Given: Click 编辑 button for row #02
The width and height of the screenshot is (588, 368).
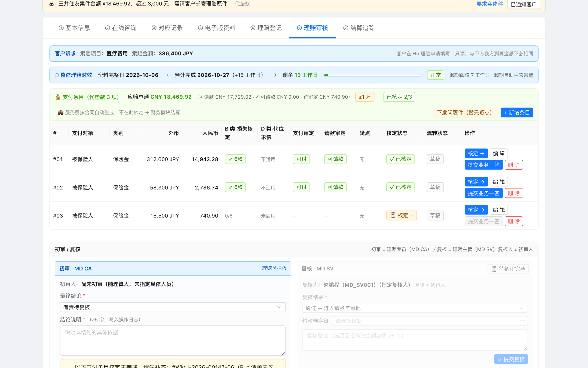Looking at the screenshot, I should click(x=499, y=182).
